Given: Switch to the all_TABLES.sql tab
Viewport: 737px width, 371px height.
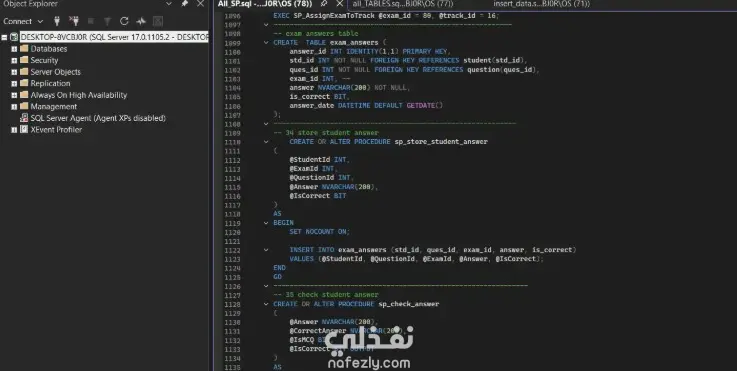Looking at the screenshot, I should coord(403,4).
